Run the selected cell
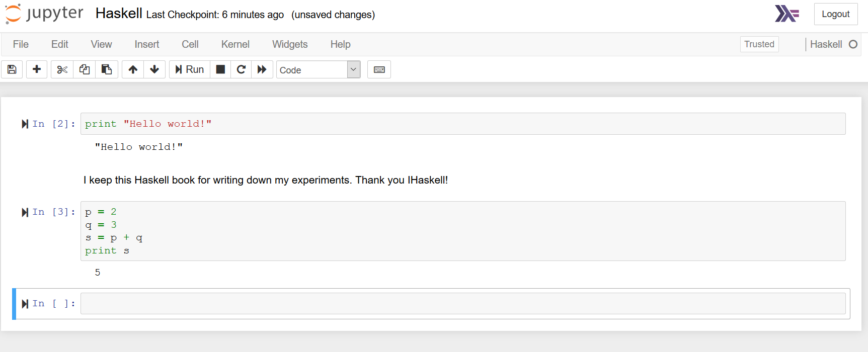868x352 pixels. (x=189, y=69)
